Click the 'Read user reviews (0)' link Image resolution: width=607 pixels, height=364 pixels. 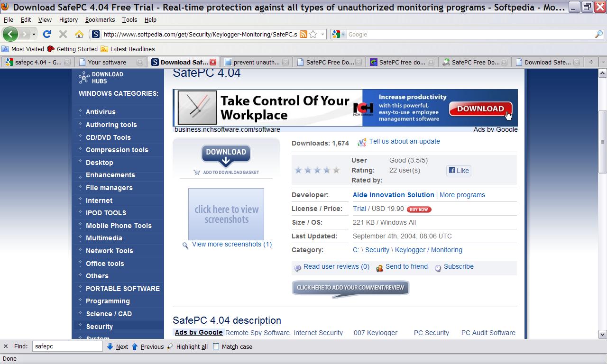click(x=336, y=266)
